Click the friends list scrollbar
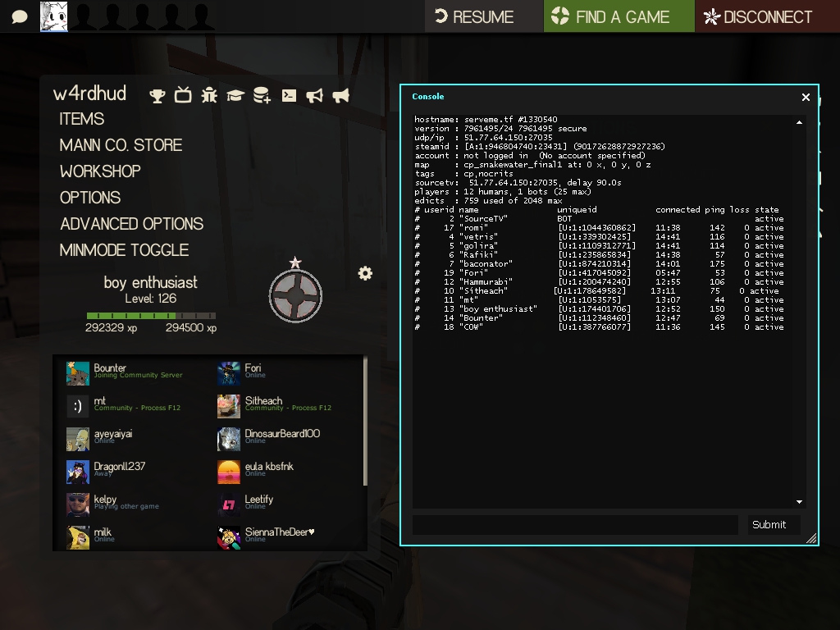The width and height of the screenshot is (840, 630). (365, 421)
